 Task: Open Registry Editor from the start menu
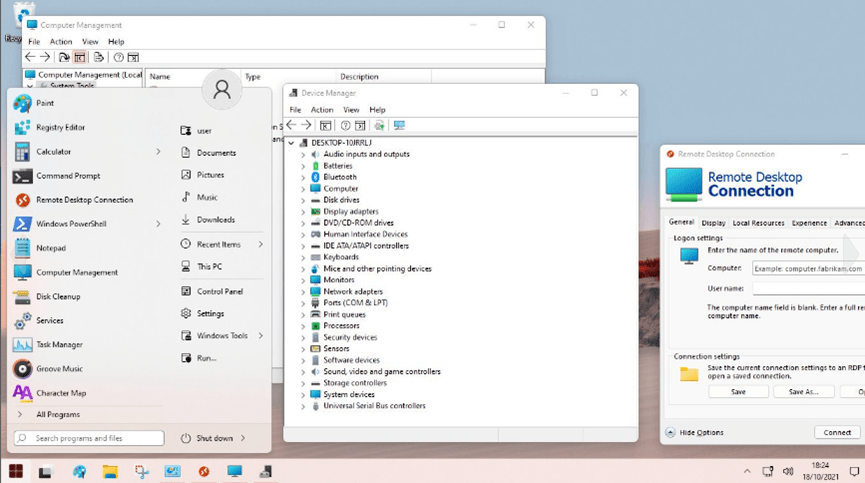coord(60,127)
